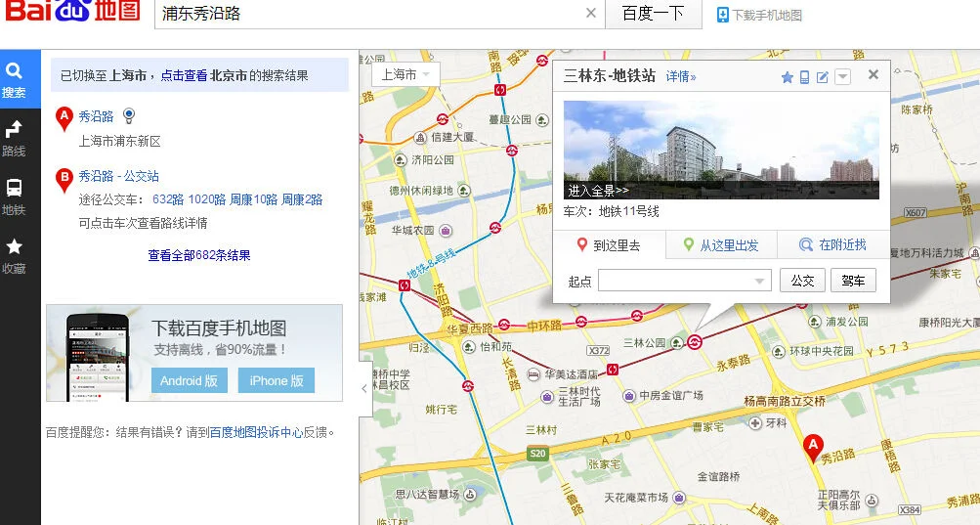Click the 公交 transit button
The width and height of the screenshot is (980, 525).
pos(802,281)
